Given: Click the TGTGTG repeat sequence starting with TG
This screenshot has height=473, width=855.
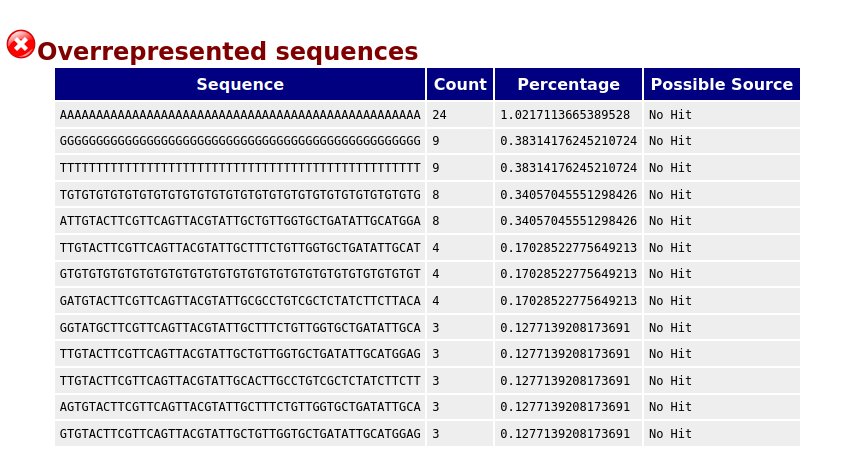Looking at the screenshot, I should tap(240, 195).
